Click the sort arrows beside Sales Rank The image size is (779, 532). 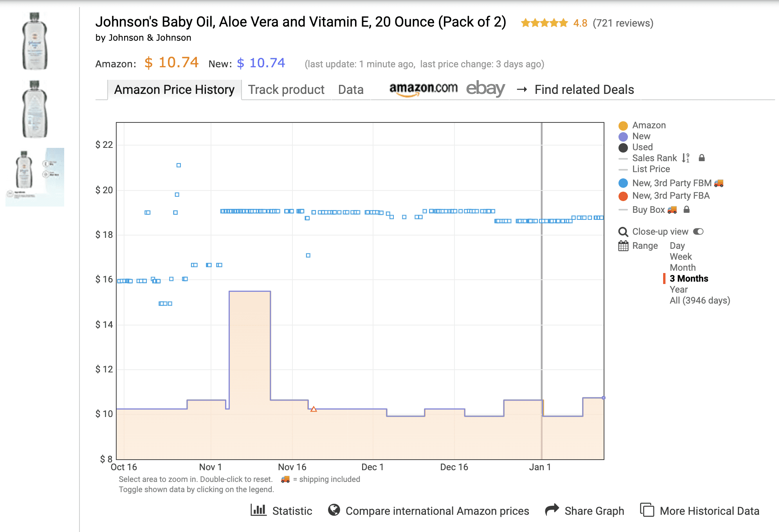[685, 158]
